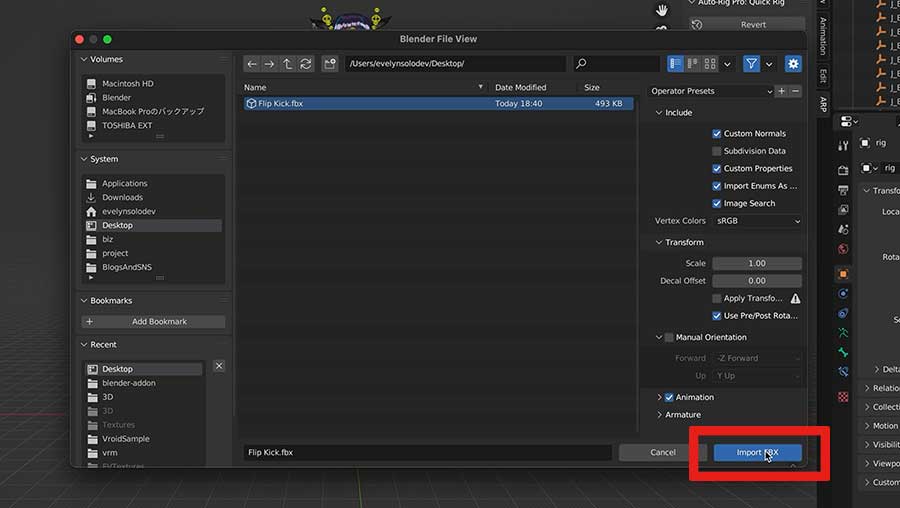
Task: Click the file search field
Action: click(616, 64)
